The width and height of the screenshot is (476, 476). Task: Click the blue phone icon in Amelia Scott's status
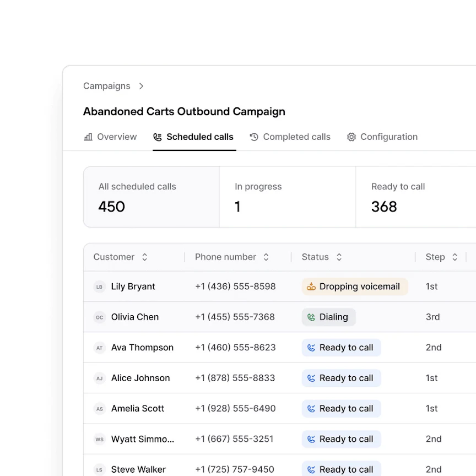[311, 409]
